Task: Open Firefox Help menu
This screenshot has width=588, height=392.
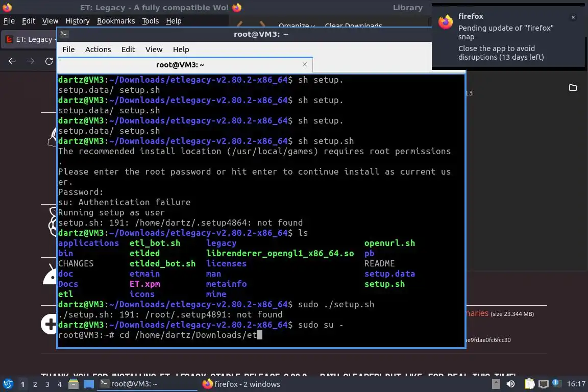Action: (x=174, y=21)
